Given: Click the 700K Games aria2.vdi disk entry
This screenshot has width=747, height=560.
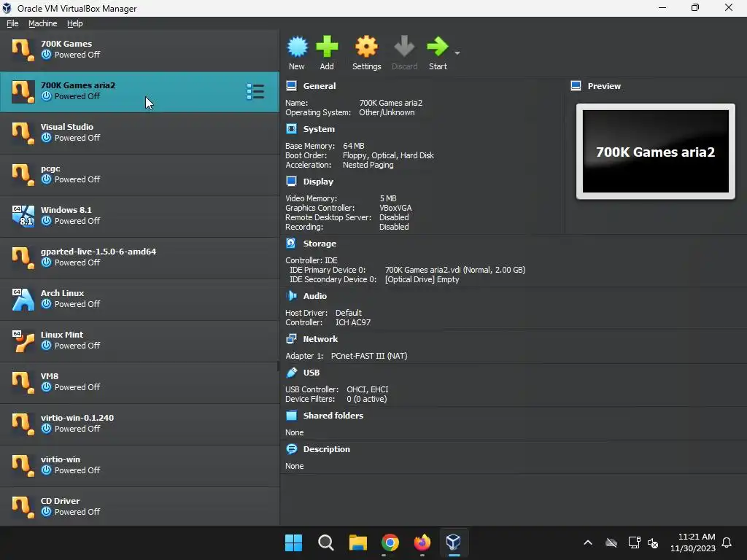Looking at the screenshot, I should click(455, 270).
